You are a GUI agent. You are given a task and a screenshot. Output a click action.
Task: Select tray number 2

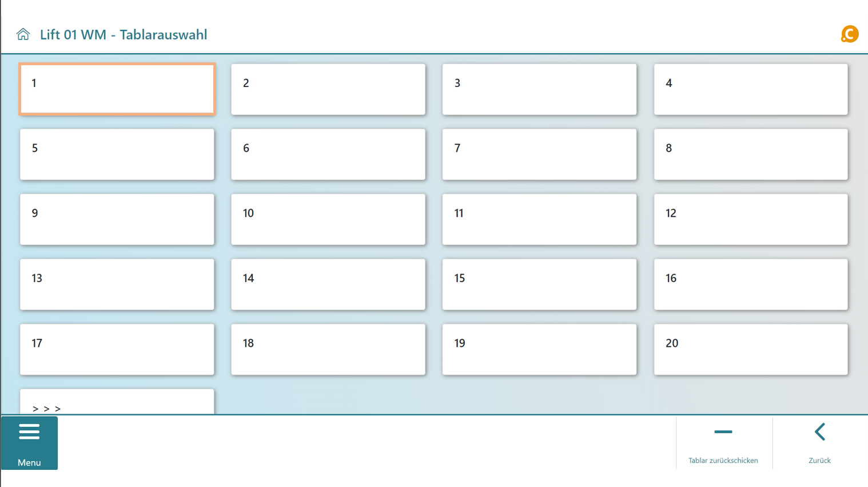[328, 89]
